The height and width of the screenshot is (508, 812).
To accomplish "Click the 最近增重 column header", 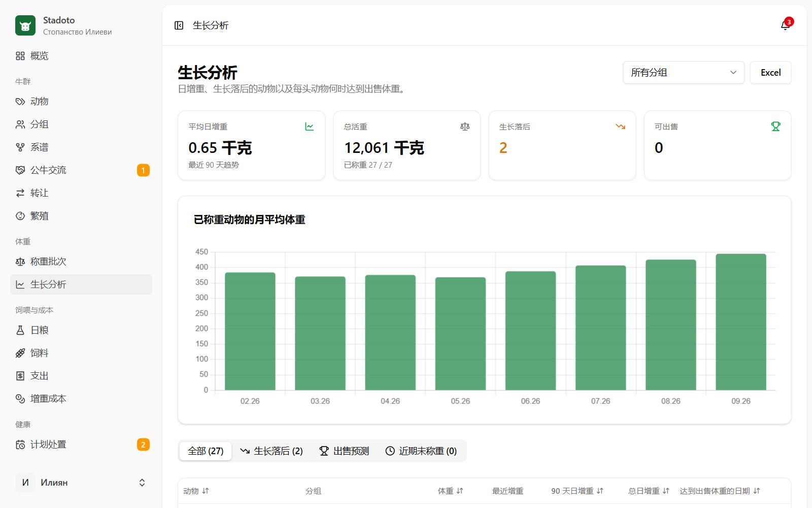I will click(x=507, y=491).
